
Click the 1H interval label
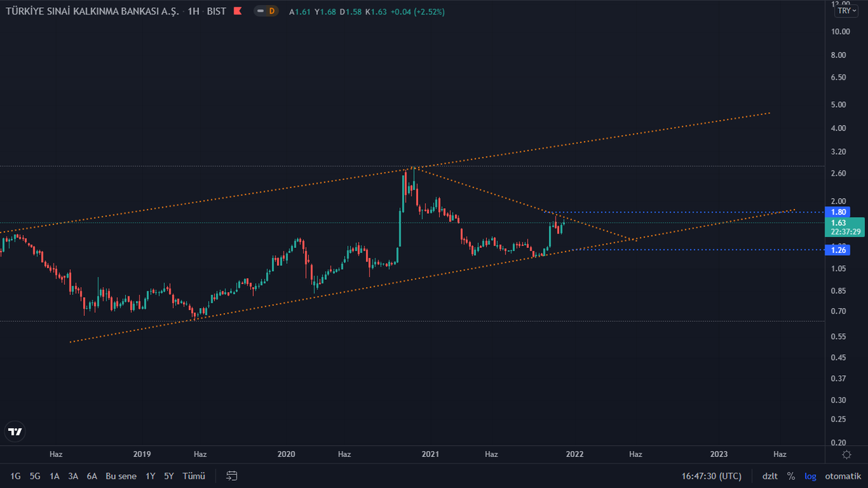coord(193,11)
